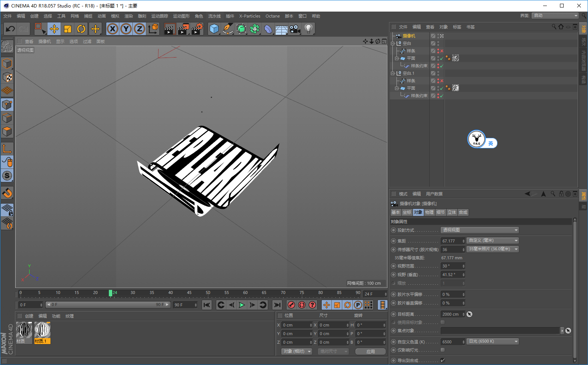Screen dimensions: 588x365
Task: Toggle Y axis lock
Action: [126, 29]
